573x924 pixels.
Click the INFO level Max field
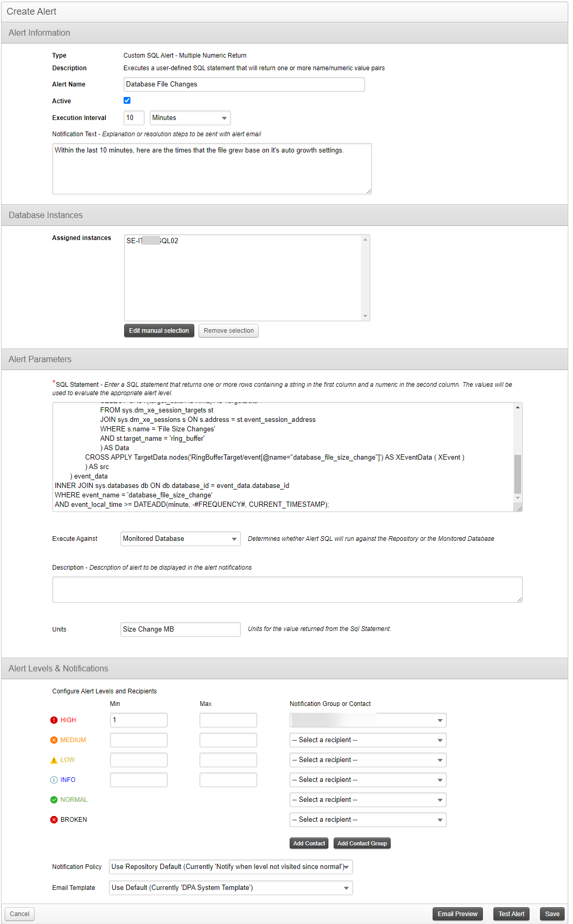[x=228, y=780]
